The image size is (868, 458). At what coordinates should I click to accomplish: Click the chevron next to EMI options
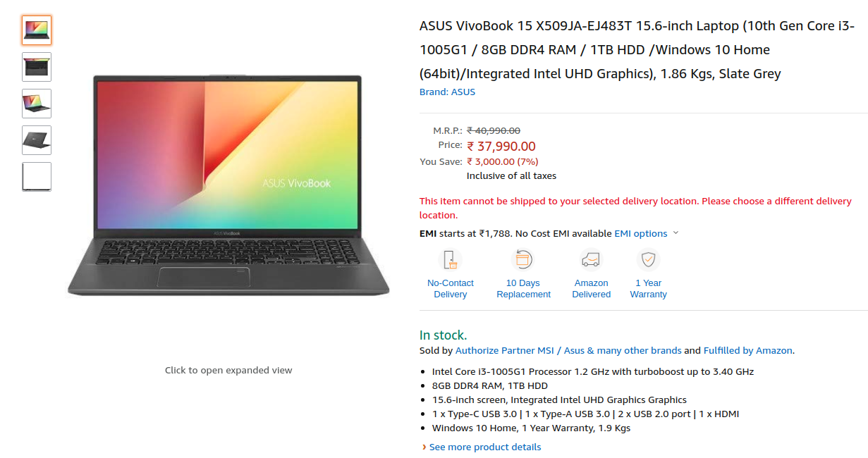pos(676,233)
